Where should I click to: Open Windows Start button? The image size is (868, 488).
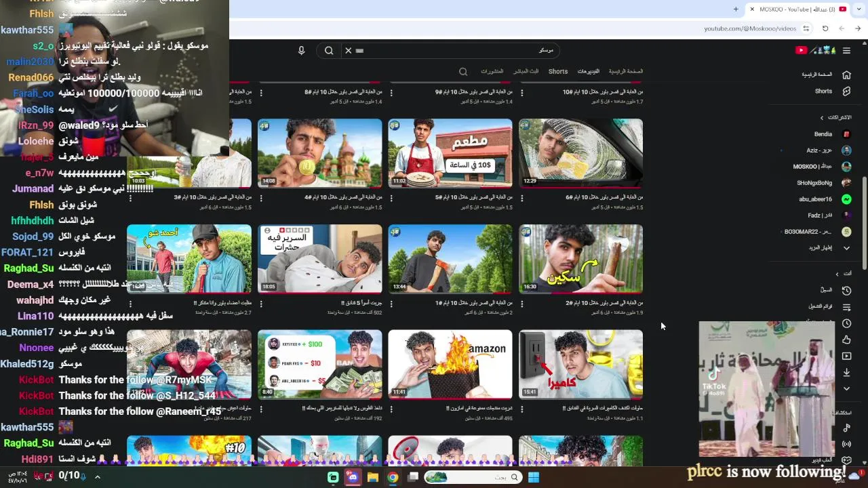pos(534,477)
